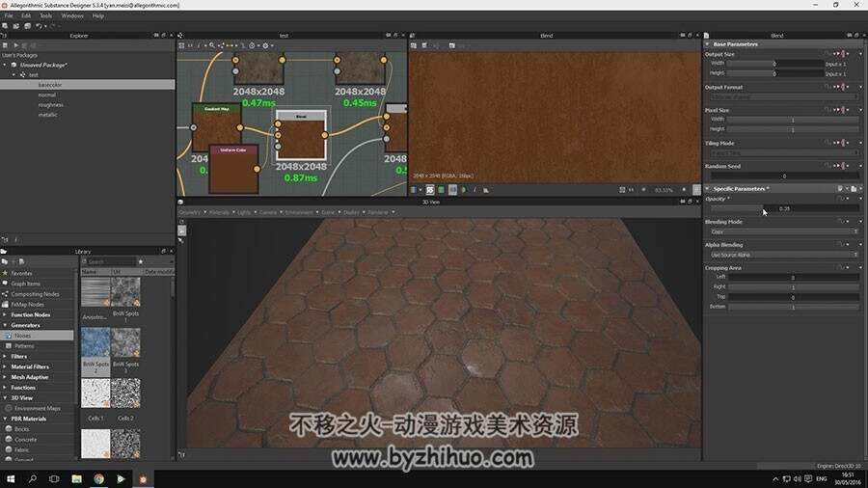Click the Output Size Width slider
Image resolution: width=868 pixels, height=488 pixels.
[x=773, y=64]
